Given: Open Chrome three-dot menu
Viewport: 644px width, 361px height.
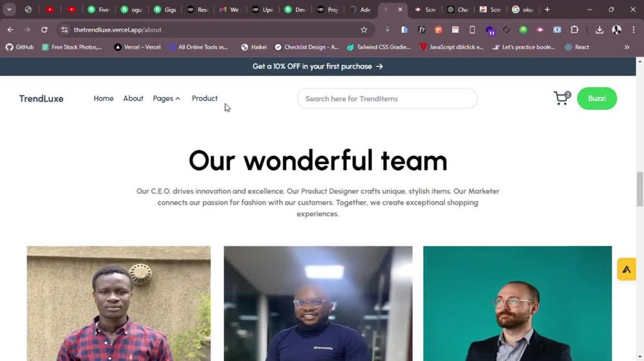Looking at the screenshot, I should click(633, 30).
